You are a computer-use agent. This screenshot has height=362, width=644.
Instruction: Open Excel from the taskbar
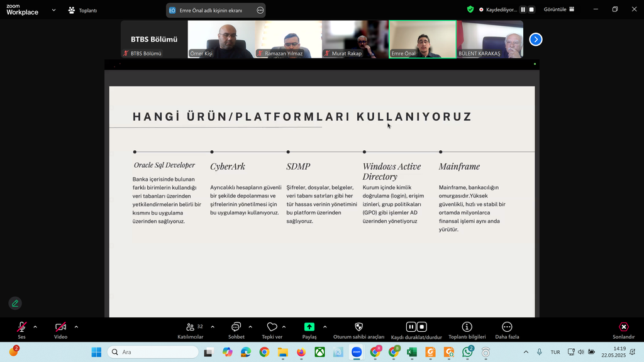[412, 352]
